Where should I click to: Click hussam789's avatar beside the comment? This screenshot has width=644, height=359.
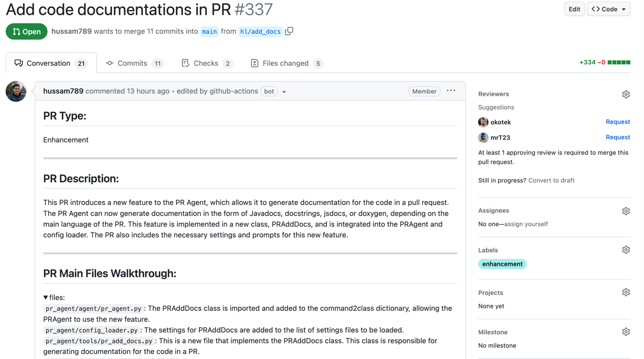pyautogui.click(x=16, y=91)
